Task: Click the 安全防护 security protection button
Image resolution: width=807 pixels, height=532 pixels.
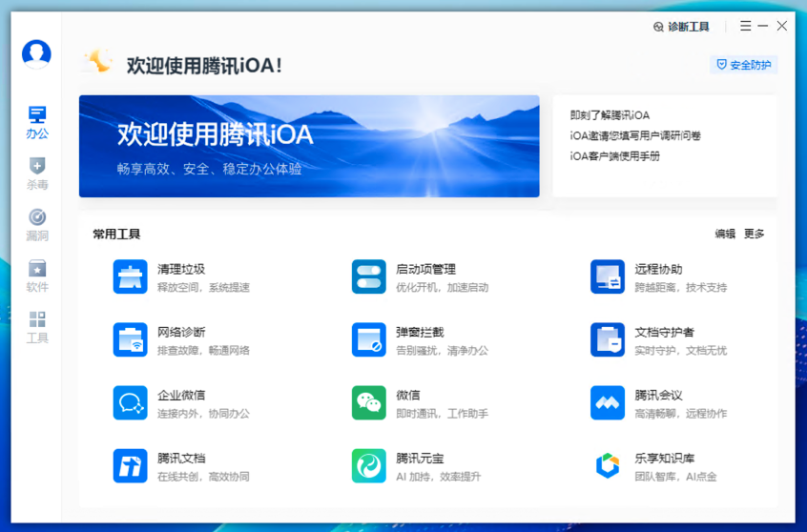Action: click(744, 65)
